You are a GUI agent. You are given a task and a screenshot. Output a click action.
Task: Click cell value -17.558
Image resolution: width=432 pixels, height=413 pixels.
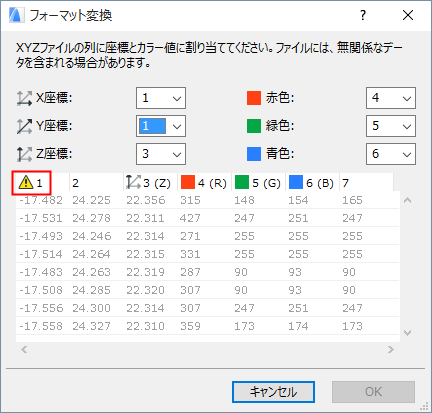[x=41, y=326]
